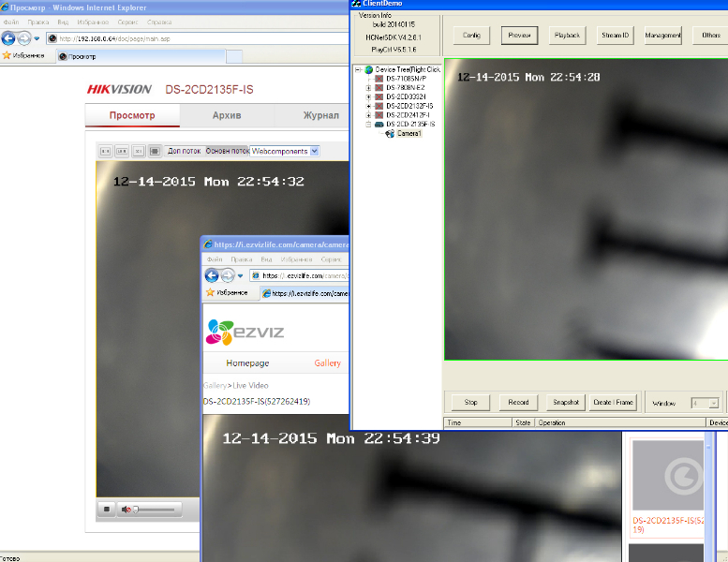Switch to the Просмотр page tab on Hikvision
This screenshot has height=562, width=728.
[132, 115]
